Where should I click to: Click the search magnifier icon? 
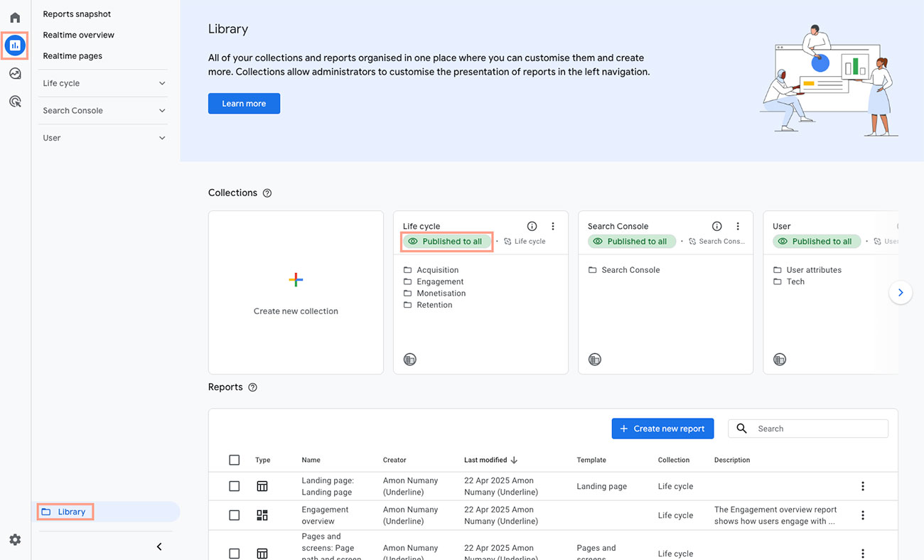[x=742, y=429]
